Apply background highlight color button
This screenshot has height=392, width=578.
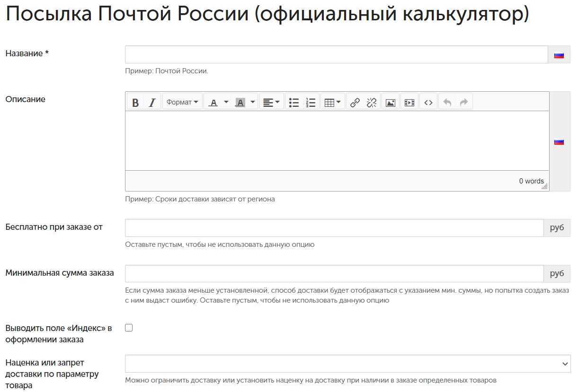tap(240, 102)
